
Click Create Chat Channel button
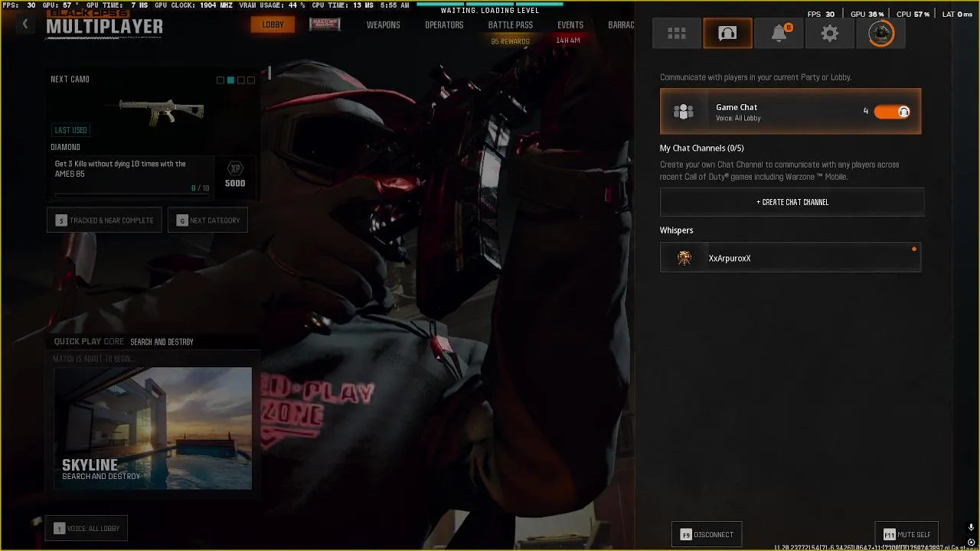792,202
